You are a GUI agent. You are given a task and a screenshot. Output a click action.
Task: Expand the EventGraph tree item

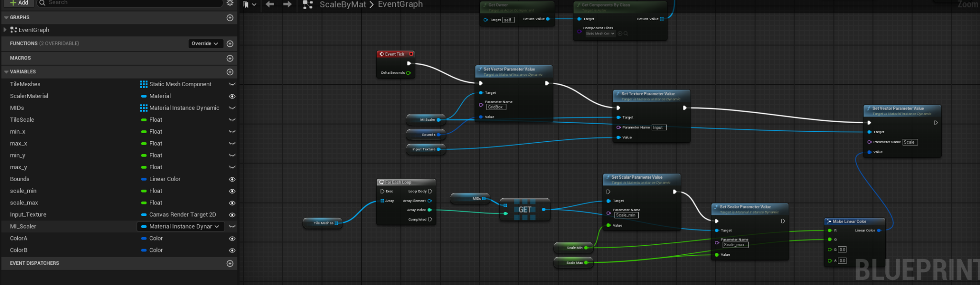point(5,30)
